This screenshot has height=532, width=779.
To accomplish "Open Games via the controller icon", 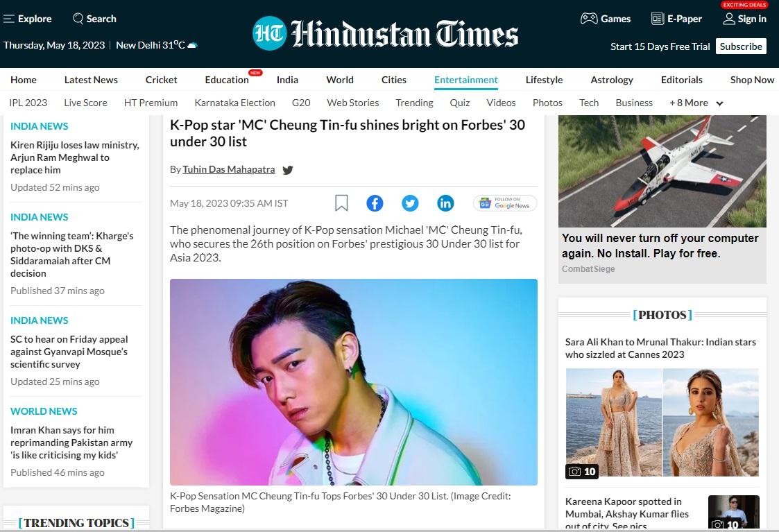I will tap(589, 19).
